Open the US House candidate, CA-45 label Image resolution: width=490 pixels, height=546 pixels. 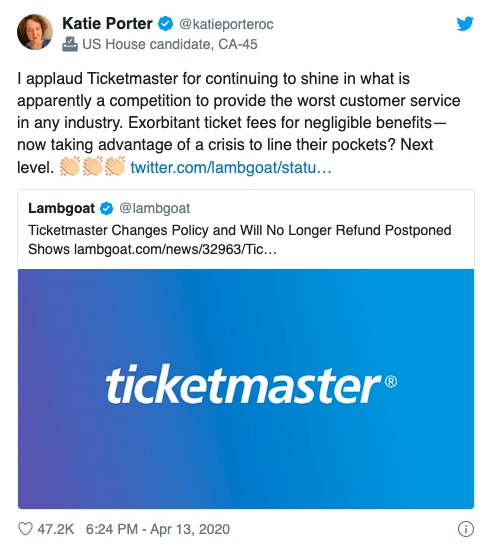pos(170,44)
